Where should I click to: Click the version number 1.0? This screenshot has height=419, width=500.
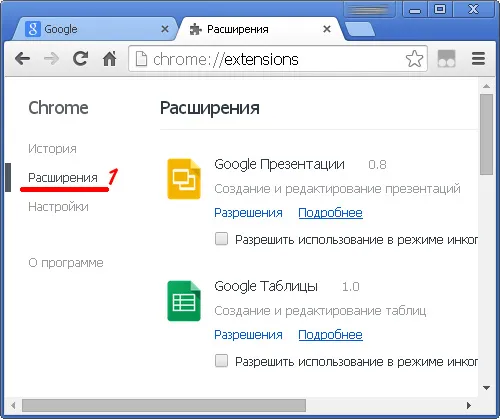351,287
